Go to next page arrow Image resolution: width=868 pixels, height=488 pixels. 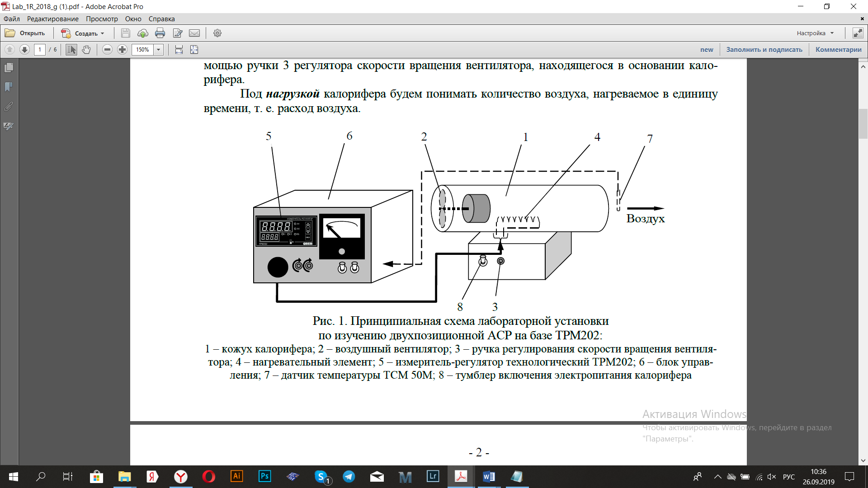[x=25, y=50]
